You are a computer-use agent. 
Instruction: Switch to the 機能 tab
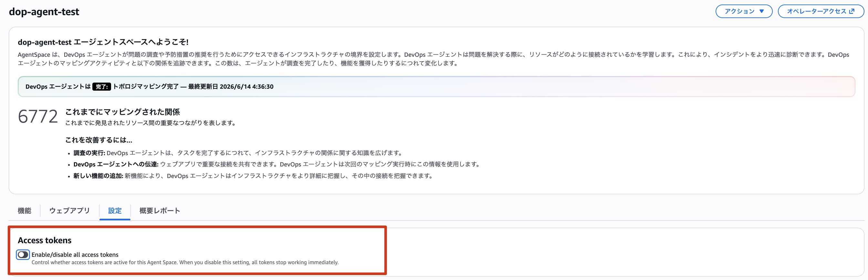tap(24, 211)
